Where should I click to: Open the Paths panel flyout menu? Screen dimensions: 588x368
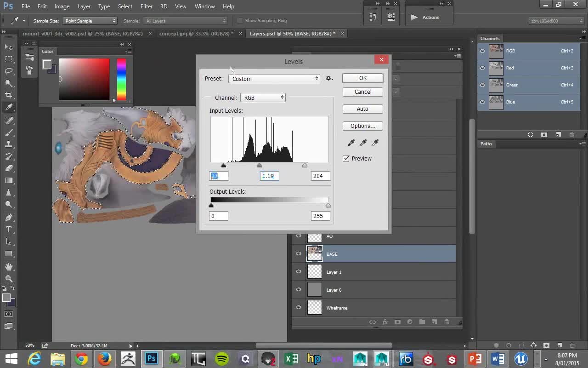tap(582, 144)
